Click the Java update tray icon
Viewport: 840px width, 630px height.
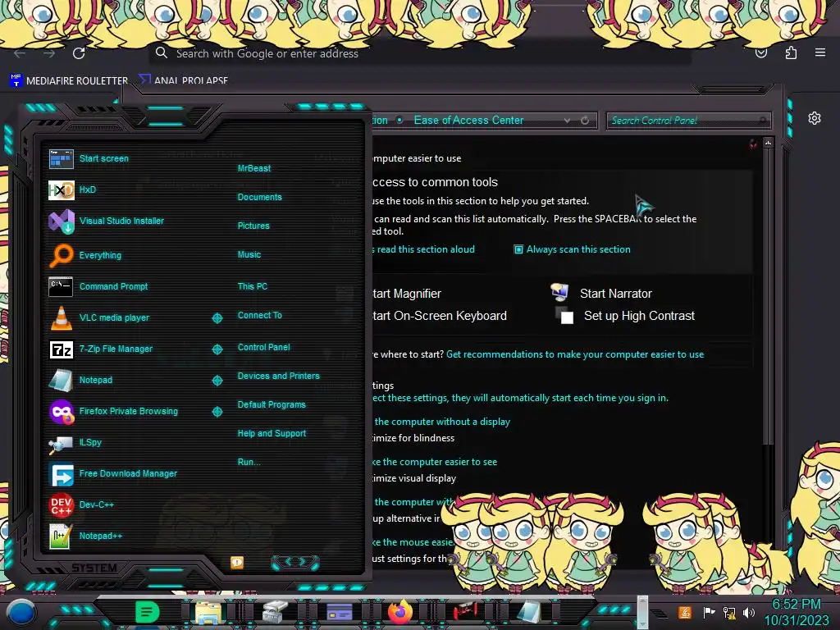tap(685, 612)
